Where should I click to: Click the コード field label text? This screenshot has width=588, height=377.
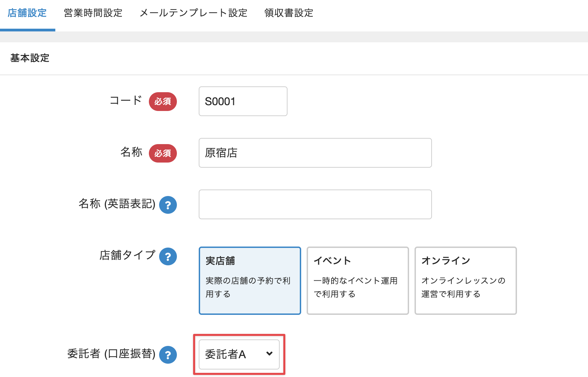(x=125, y=101)
